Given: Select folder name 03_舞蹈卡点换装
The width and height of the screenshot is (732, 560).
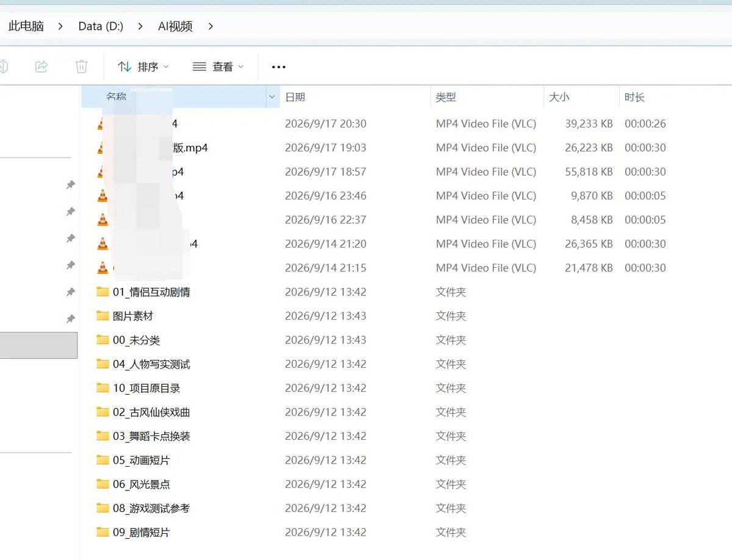Looking at the screenshot, I should [151, 436].
